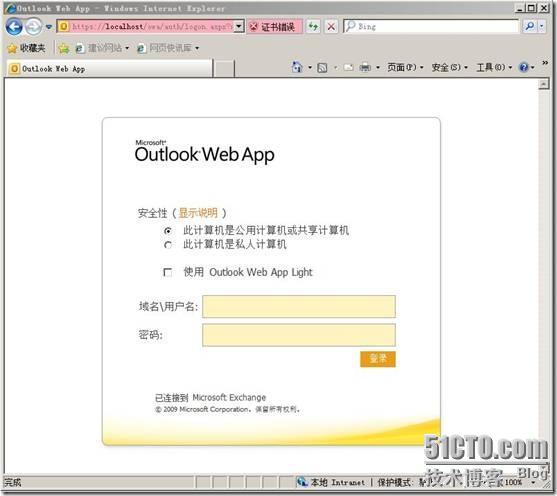Stop loading with the red X icon
557x496 pixels.
coord(331,27)
